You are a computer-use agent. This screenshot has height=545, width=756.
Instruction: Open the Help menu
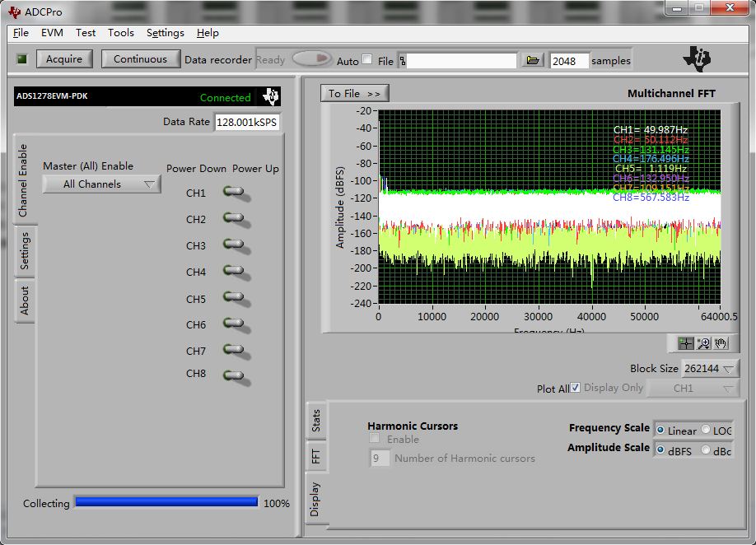[208, 33]
